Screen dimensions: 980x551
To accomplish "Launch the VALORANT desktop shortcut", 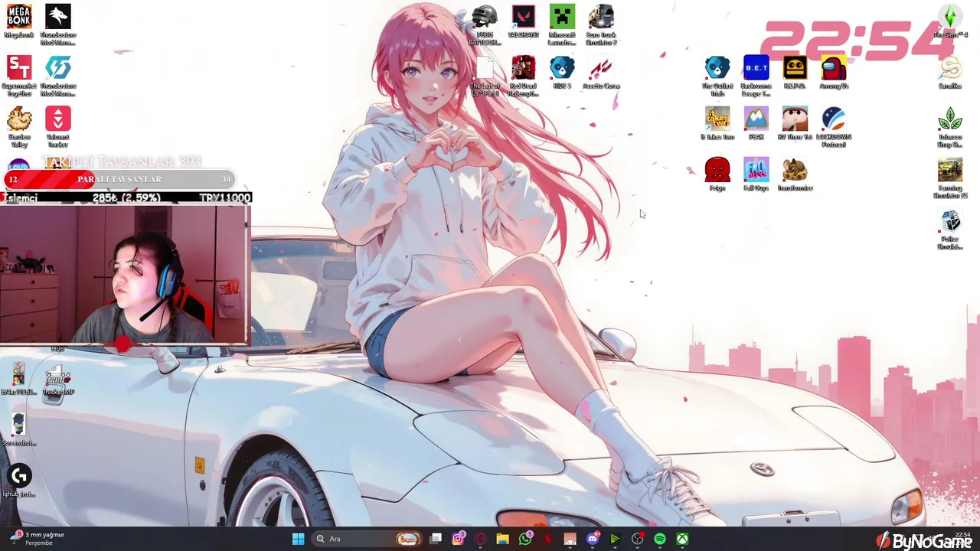I will click(524, 21).
